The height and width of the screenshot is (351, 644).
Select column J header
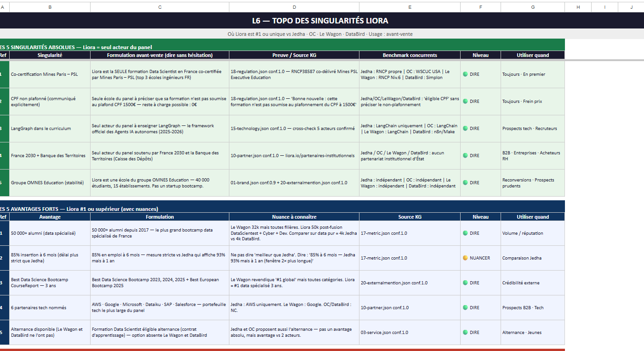(631, 7)
